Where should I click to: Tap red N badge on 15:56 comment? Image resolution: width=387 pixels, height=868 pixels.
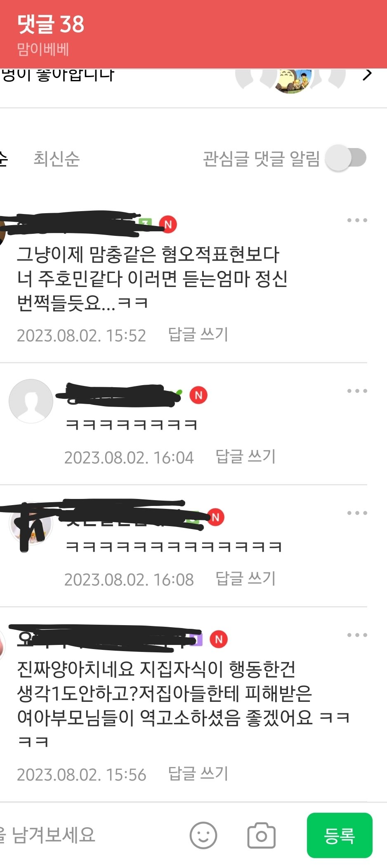point(219,639)
